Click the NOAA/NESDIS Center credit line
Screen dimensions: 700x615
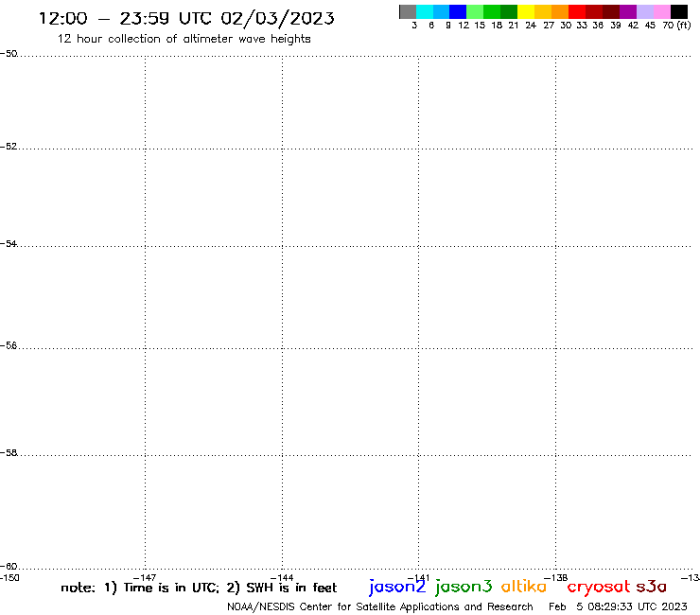[380, 606]
